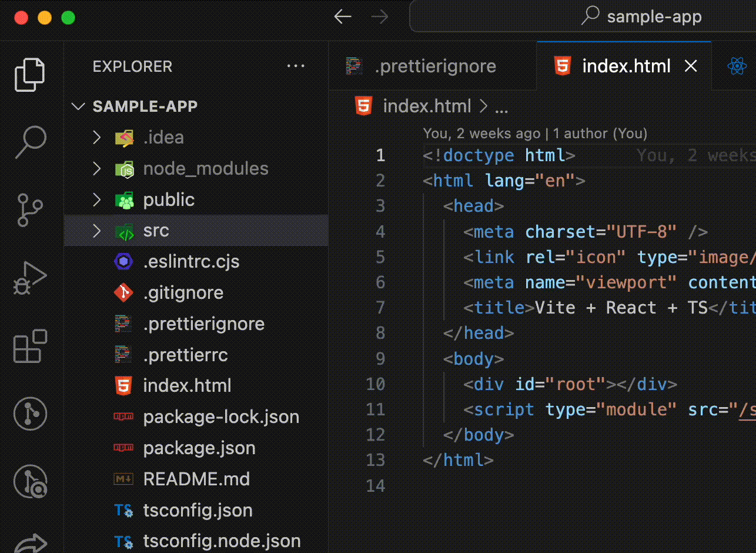Expand the public folder chevron
Viewport: 756px width, 553px height.
point(97,200)
